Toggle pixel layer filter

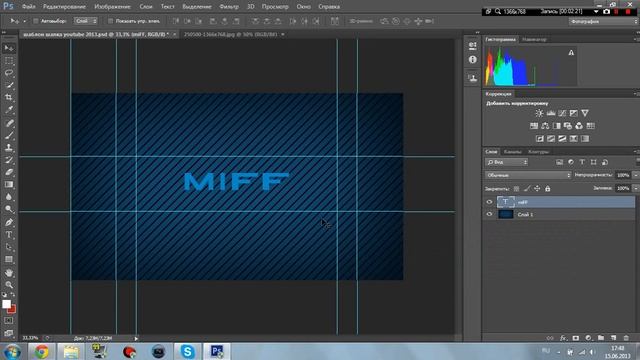point(559,162)
